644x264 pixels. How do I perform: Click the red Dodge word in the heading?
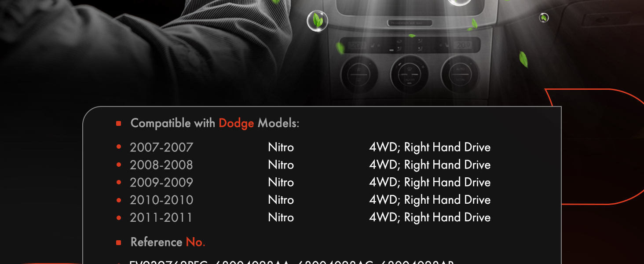[236, 123]
